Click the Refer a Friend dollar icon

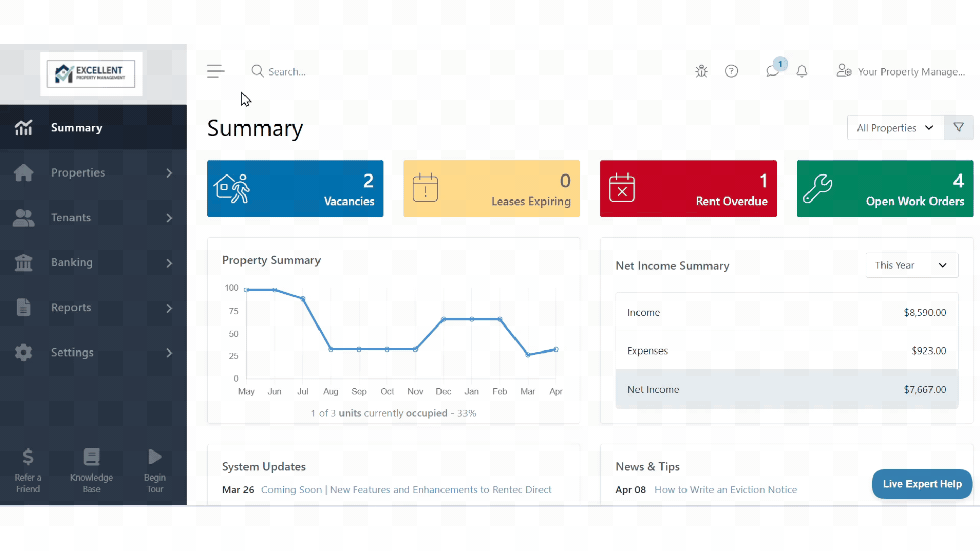28,457
